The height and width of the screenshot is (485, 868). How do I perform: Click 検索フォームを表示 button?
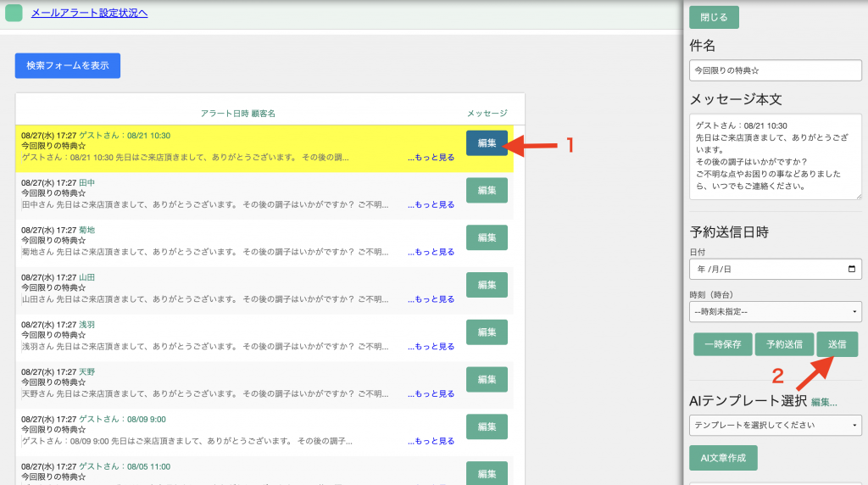[68, 65]
